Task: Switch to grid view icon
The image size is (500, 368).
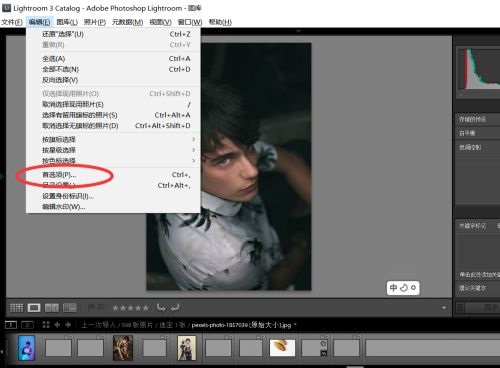Action: [16, 308]
